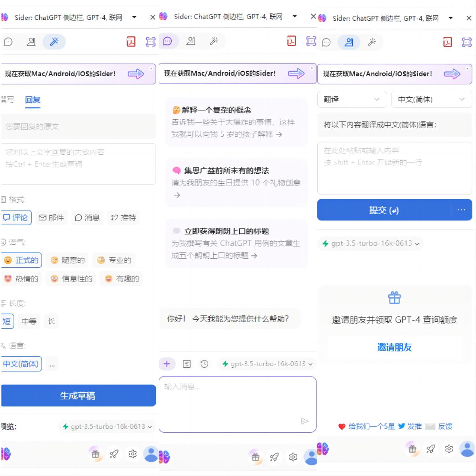
Task: Open more options beside 提交 button
Action: 461,210
